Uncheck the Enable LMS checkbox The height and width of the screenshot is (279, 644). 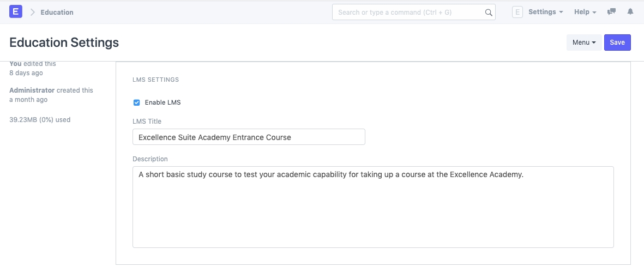coord(137,102)
